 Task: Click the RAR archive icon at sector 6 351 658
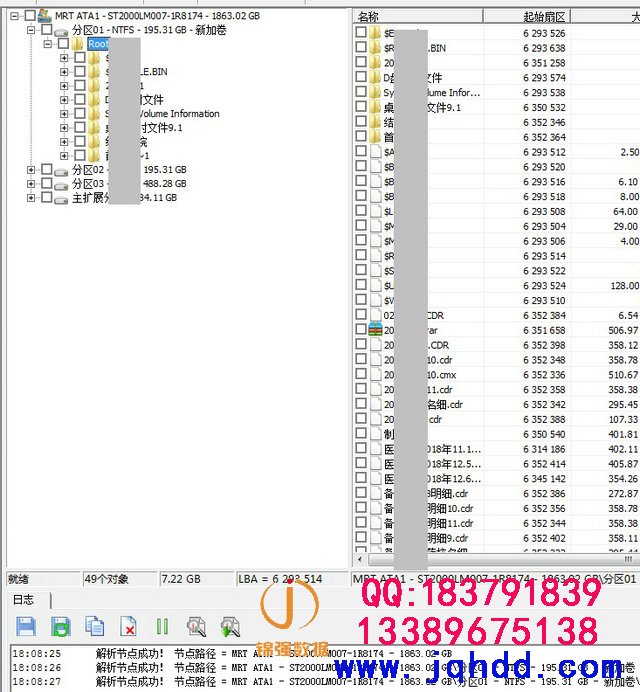click(375, 330)
